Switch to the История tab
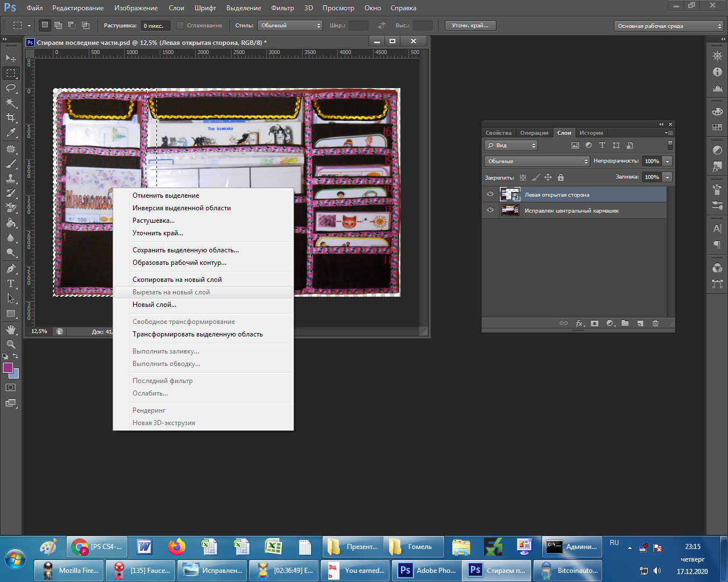The image size is (728, 582). point(591,133)
